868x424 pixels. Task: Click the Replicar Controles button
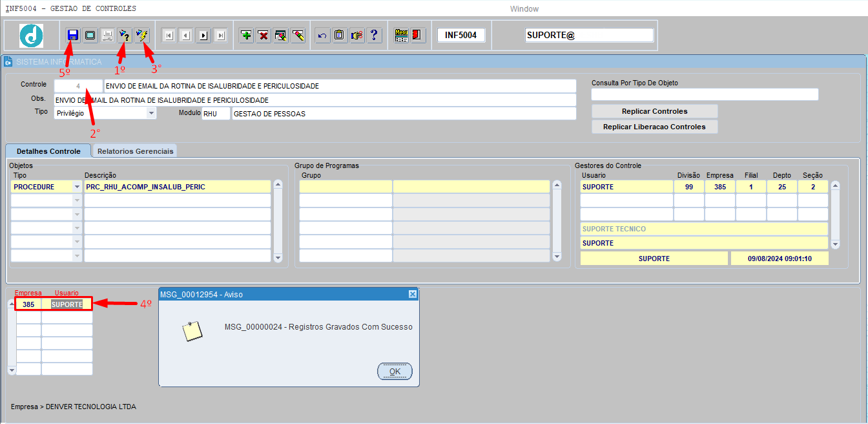point(655,111)
